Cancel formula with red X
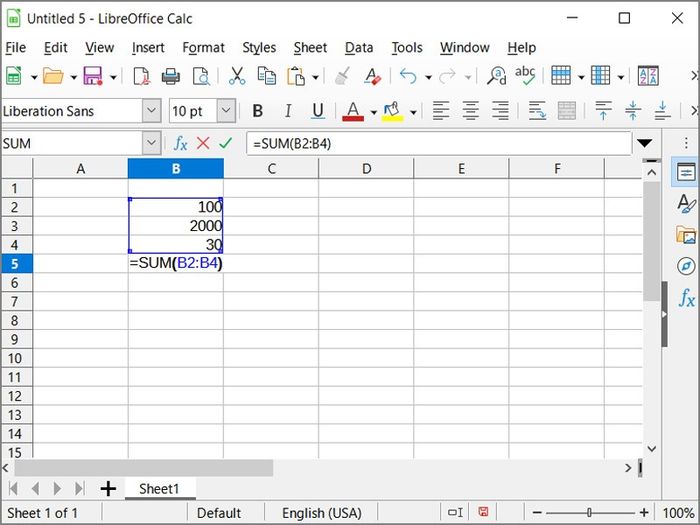This screenshot has height=525, width=700. pos(203,144)
